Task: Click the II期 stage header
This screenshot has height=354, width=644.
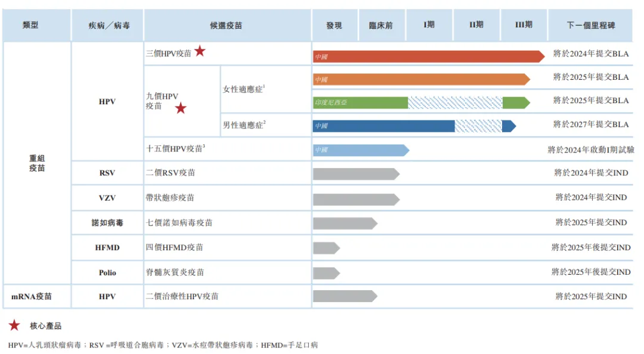Action: [476, 24]
